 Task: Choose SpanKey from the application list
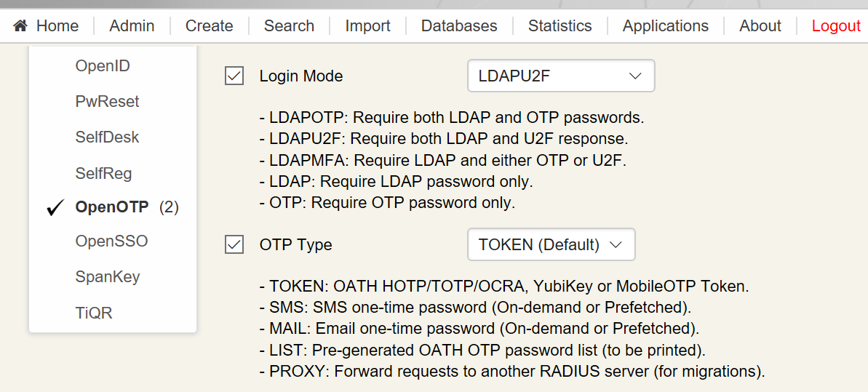[108, 277]
